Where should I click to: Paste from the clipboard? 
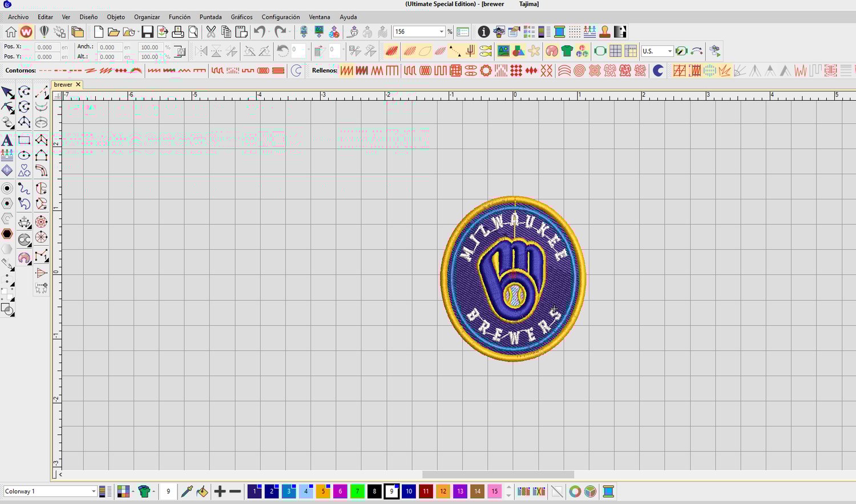click(241, 32)
